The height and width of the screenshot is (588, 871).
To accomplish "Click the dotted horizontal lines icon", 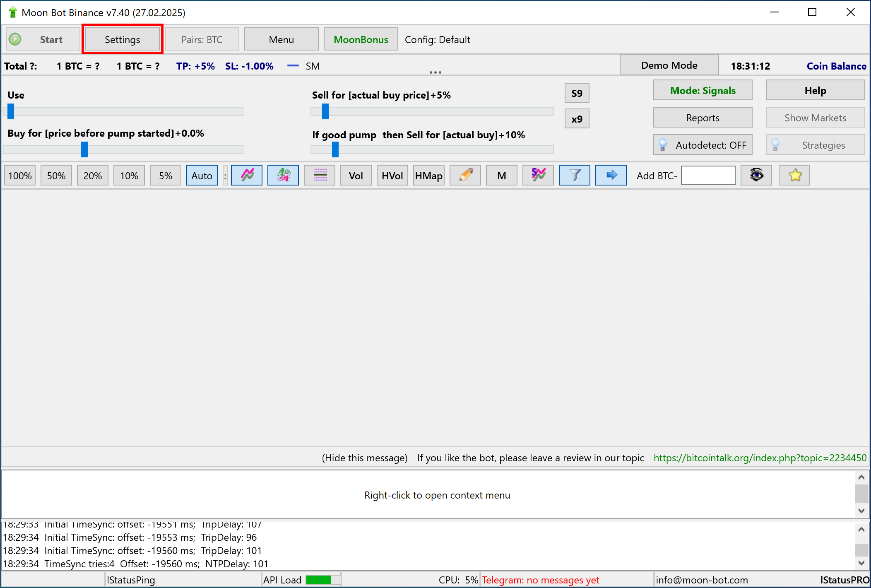I will point(320,176).
